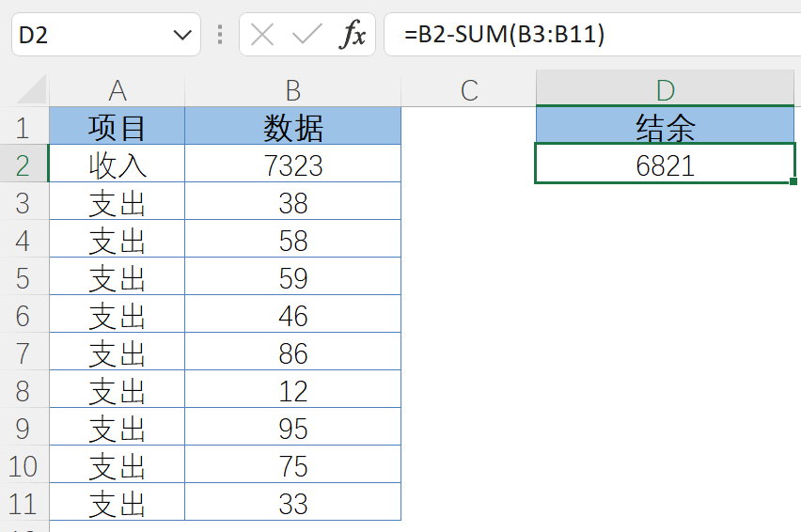
Task: Click the header cell 项目
Action: 117,126
